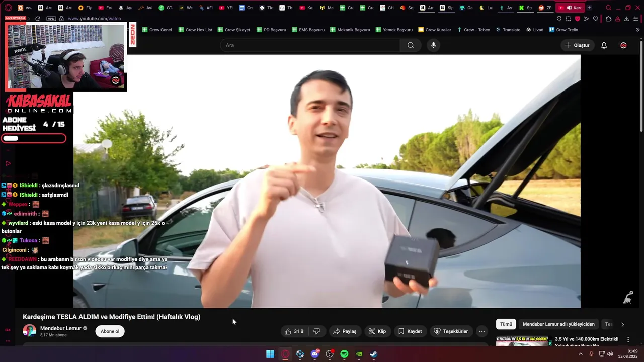This screenshot has height=362, width=644.
Task: Select Mendebur Lemur adlı yükleyiciden chip
Action: tap(558, 324)
